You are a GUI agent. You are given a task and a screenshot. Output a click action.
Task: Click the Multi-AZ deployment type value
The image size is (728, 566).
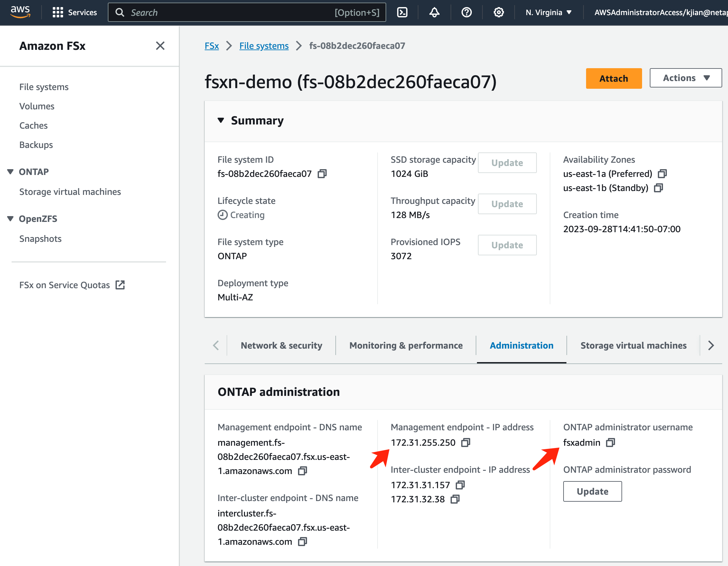pos(235,297)
